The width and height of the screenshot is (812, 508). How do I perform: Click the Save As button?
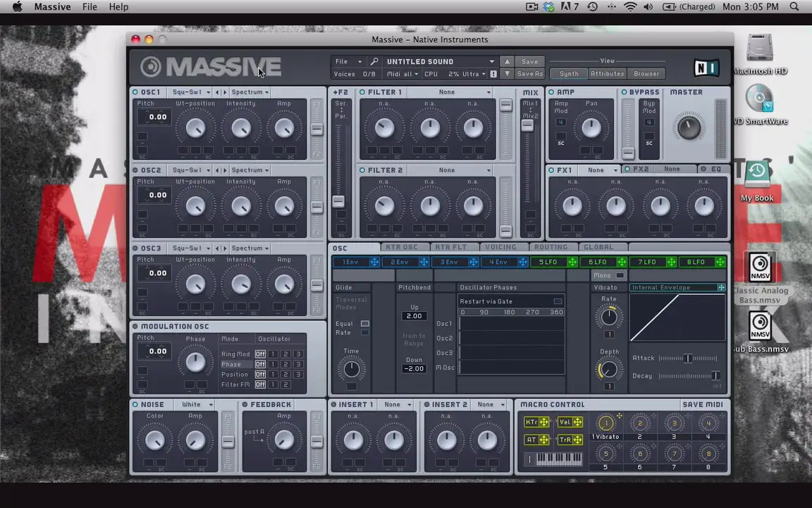(530, 74)
